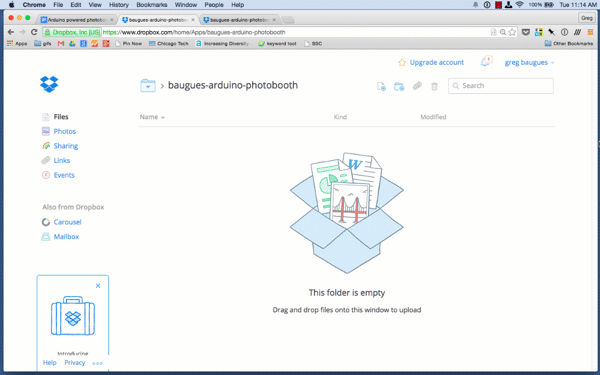The height and width of the screenshot is (375, 600).
Task: Open the Apple menu
Action: [x=11, y=5]
